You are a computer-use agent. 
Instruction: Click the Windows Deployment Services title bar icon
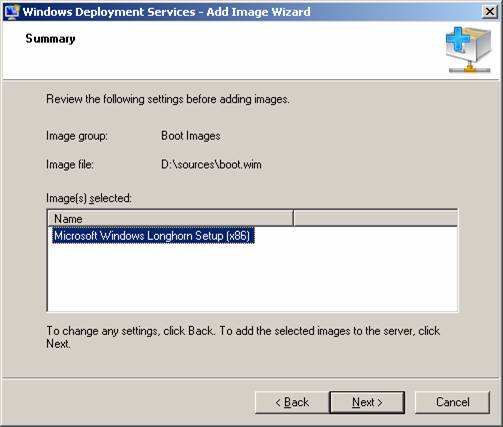pos(12,12)
